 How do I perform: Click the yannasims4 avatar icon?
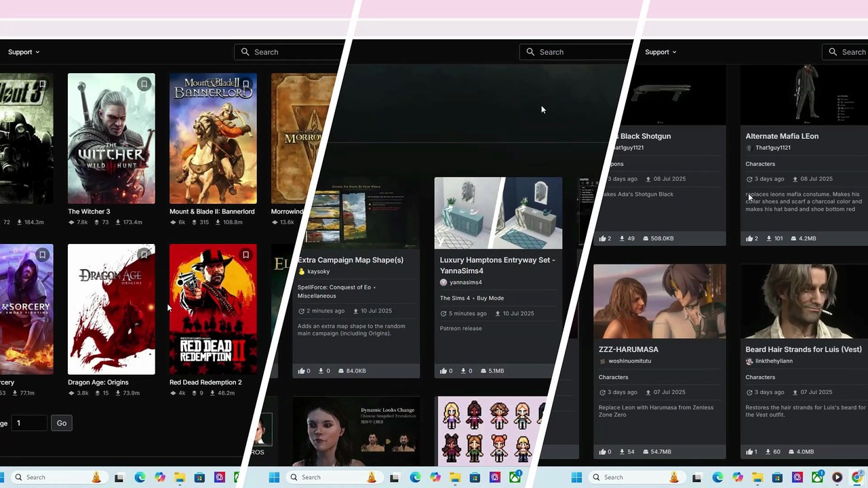[443, 282]
